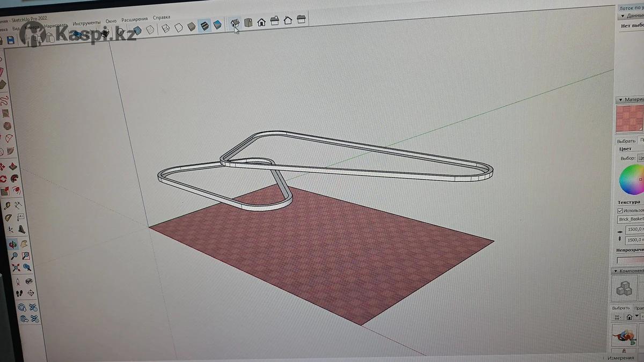The height and width of the screenshot is (362, 644).
Task: Switch to Wireframe face style
Action: [x=166, y=28]
